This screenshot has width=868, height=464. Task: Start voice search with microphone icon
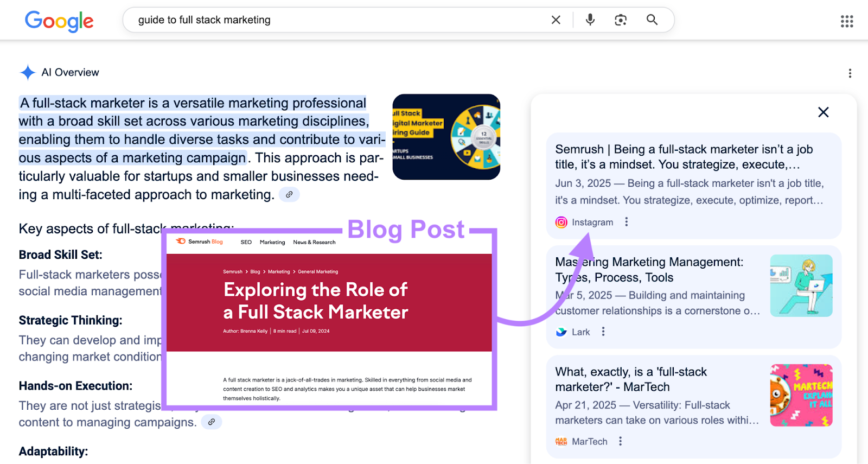click(x=590, y=20)
